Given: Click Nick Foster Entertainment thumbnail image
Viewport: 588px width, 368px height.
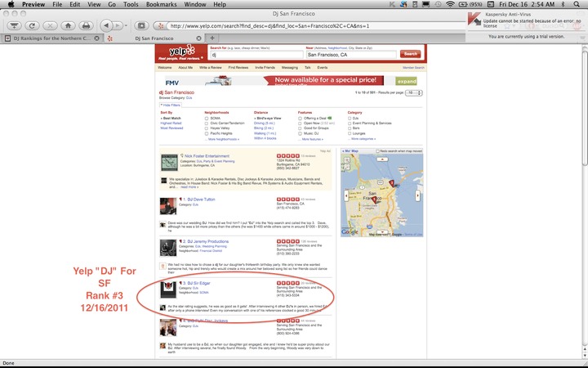Looking at the screenshot, I should pos(169,162).
